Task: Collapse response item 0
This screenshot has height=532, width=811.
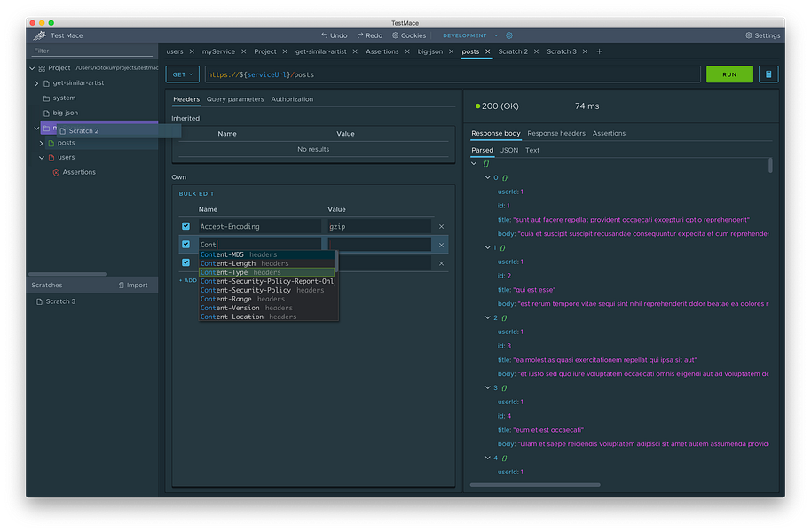Action: click(487, 178)
